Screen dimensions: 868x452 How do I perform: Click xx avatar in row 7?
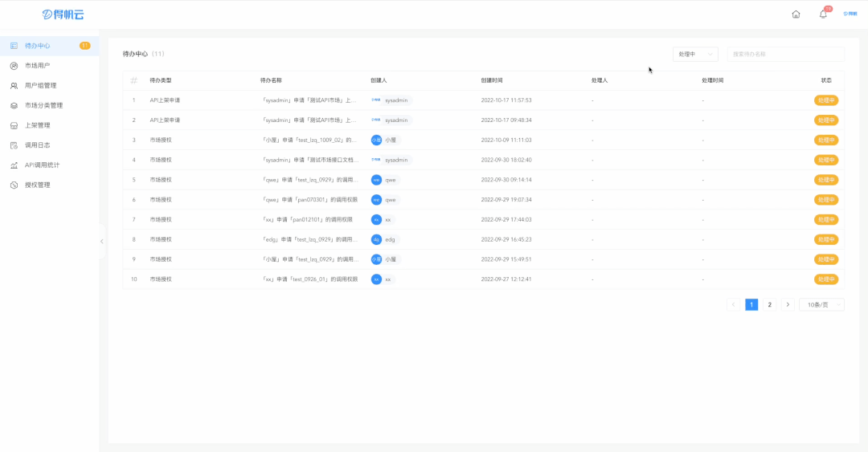[376, 220]
